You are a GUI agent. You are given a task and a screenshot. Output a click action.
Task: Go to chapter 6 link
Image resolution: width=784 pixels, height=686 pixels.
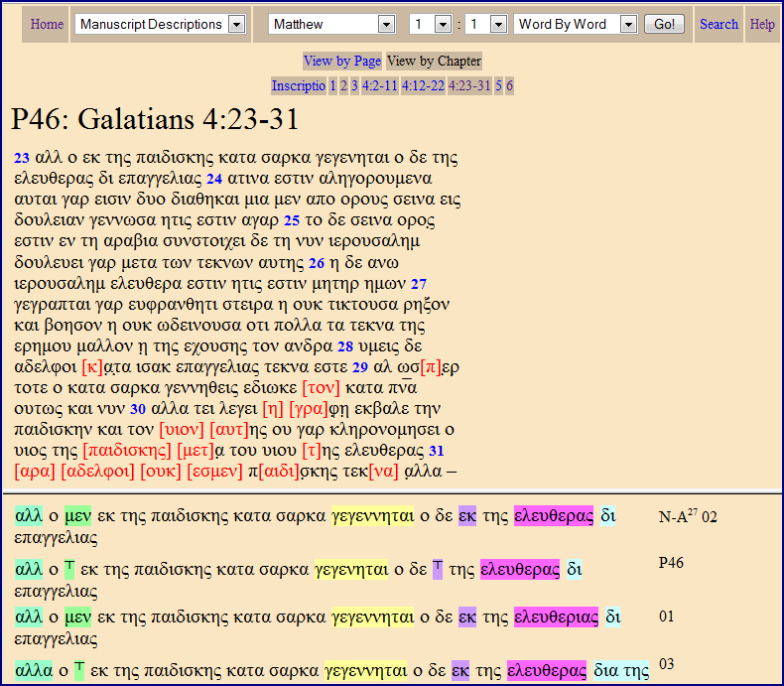[509, 86]
